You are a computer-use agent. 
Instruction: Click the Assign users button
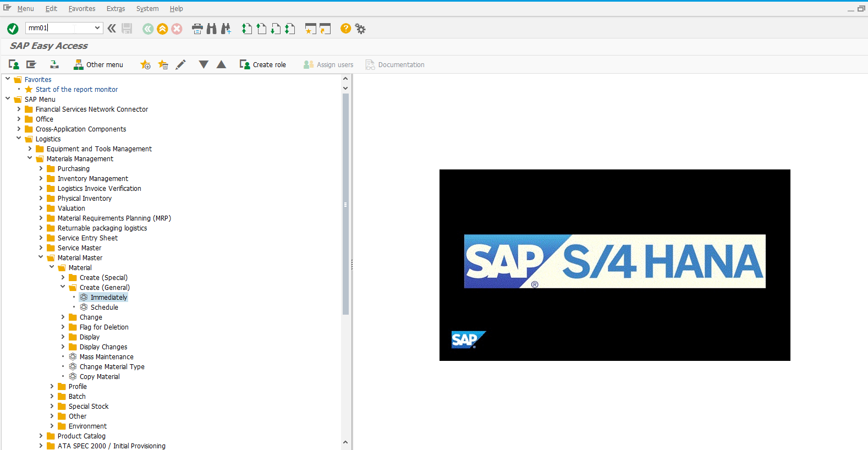[x=328, y=64]
